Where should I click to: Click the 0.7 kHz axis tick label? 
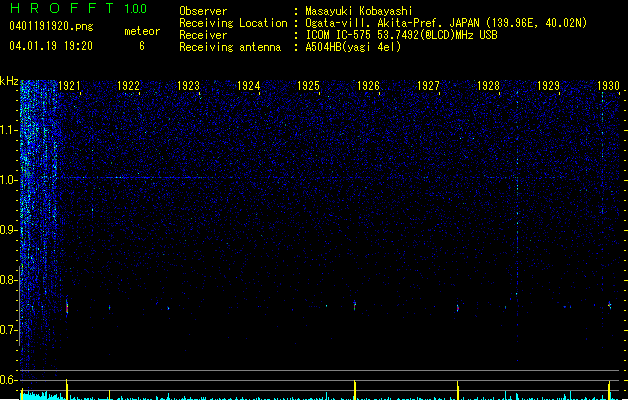click(8, 330)
